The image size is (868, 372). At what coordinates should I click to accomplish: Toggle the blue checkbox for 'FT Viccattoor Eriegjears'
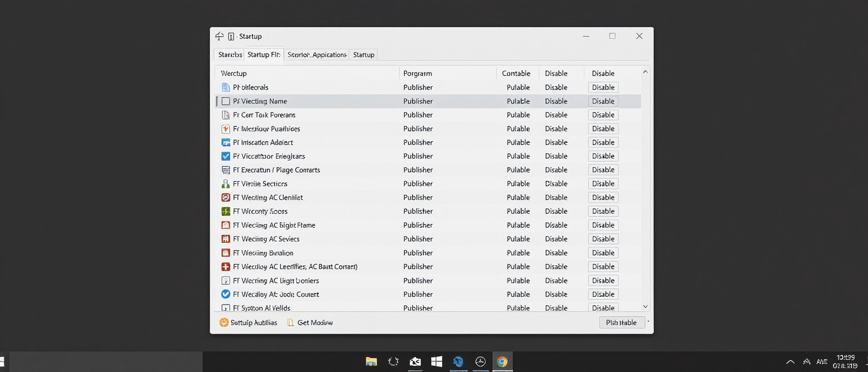(x=225, y=156)
